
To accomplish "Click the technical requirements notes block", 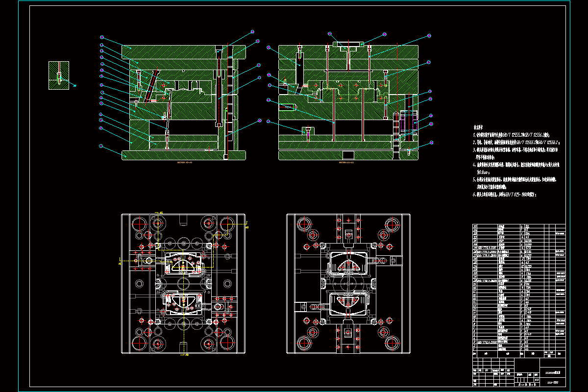I will tap(517, 161).
